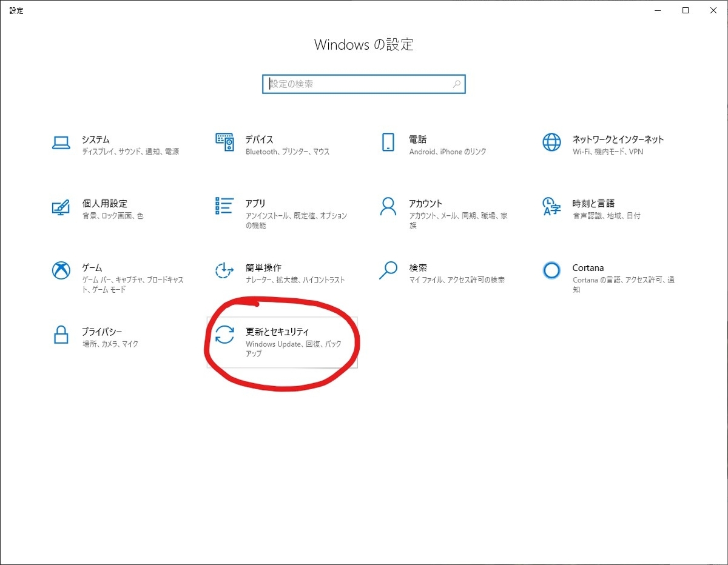This screenshot has height=565, width=728.
Task: Select the 検索 category heading text
Action: (x=418, y=267)
